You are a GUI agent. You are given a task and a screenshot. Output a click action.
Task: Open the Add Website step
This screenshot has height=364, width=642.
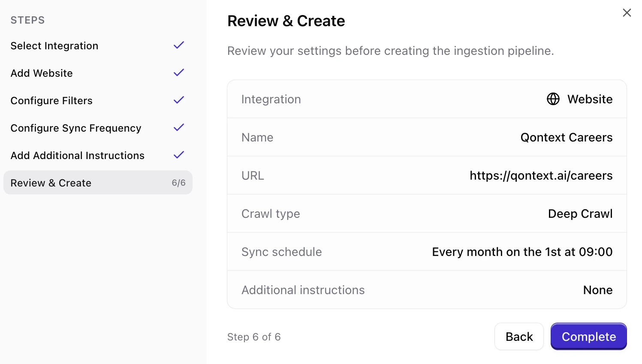41,73
